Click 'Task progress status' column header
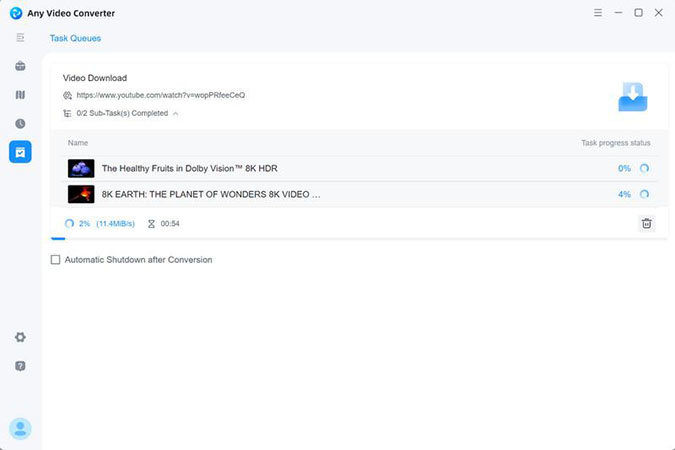The width and height of the screenshot is (675, 450). click(616, 143)
